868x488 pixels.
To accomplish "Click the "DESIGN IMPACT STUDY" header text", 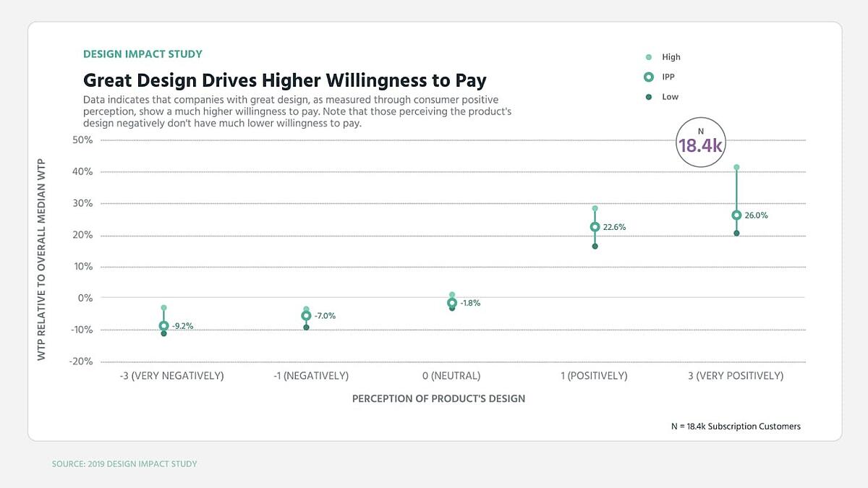I will (x=142, y=54).
